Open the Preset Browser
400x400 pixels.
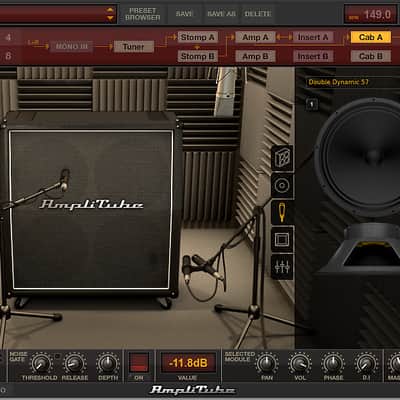coord(142,14)
